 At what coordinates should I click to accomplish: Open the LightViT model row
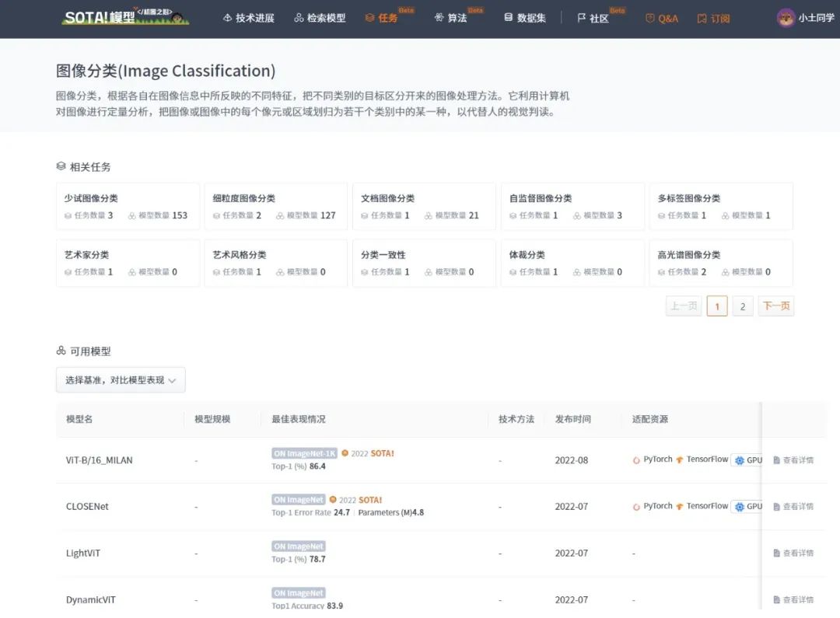tap(440, 553)
